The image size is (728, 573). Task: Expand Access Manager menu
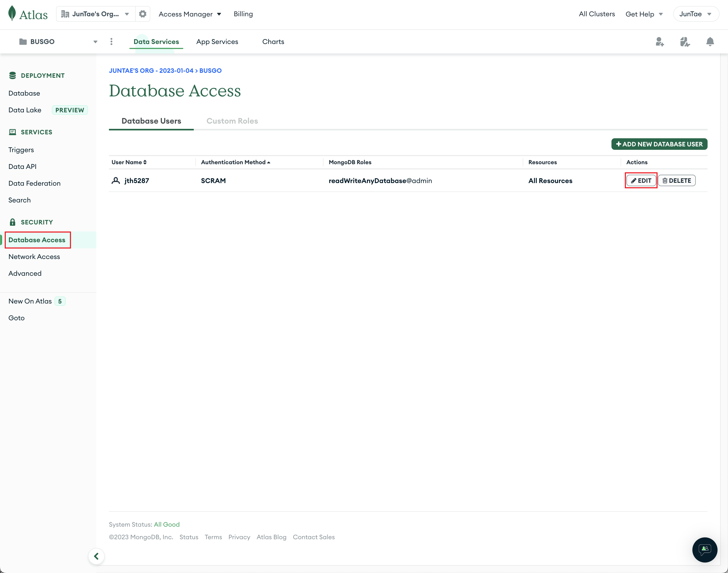(190, 14)
